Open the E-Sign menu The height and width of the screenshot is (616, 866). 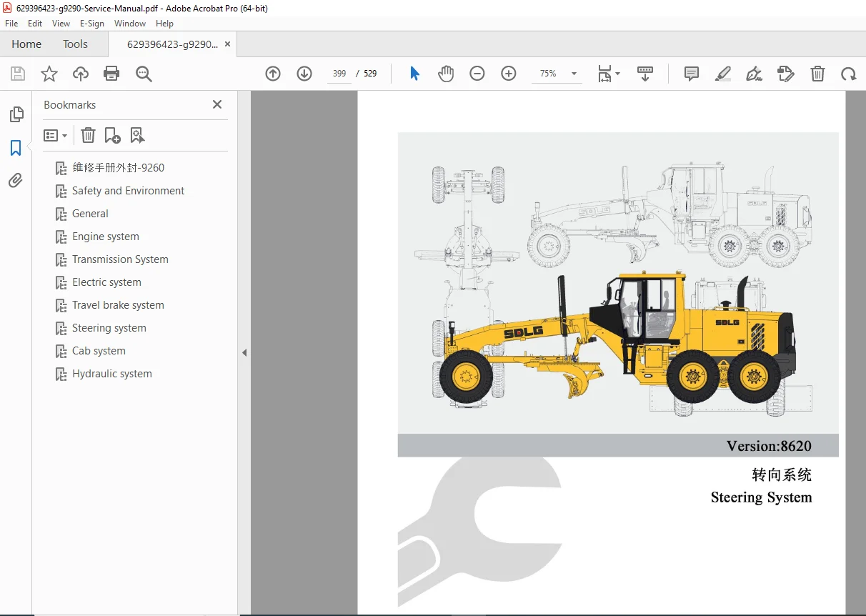92,24
